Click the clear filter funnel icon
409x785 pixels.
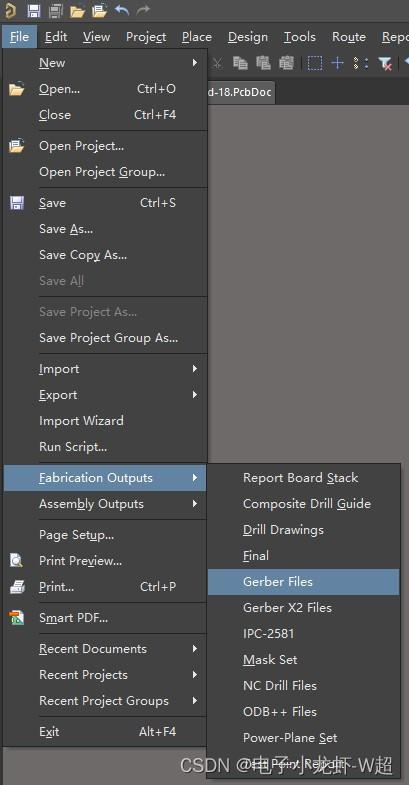coord(384,63)
